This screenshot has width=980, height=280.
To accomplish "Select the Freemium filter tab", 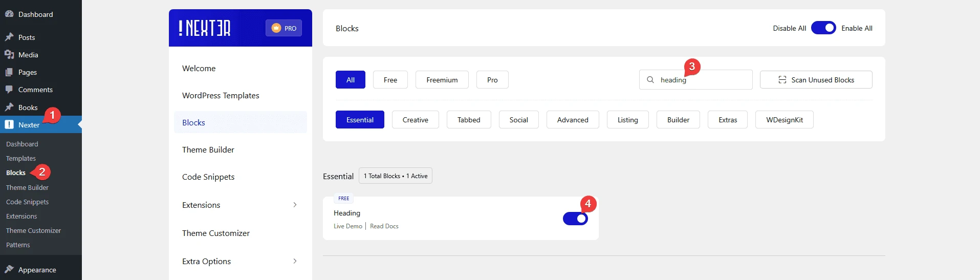I will pyautogui.click(x=442, y=80).
